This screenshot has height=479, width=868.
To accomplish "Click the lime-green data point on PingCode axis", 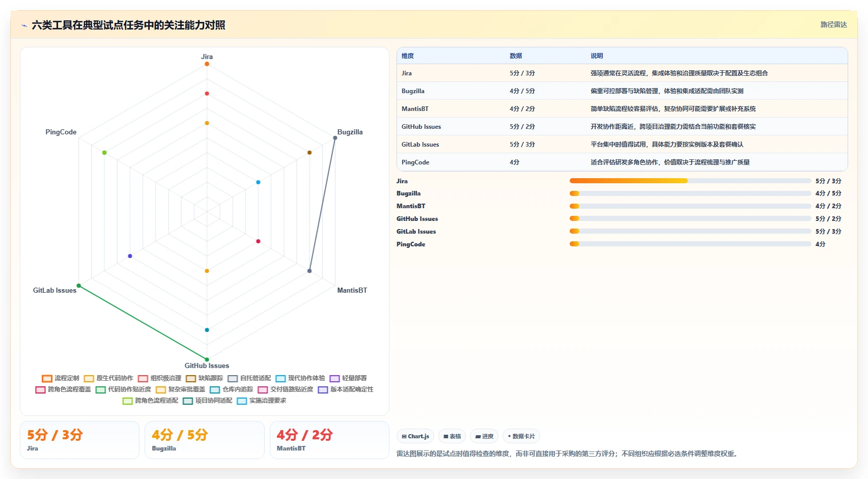I will (104, 153).
